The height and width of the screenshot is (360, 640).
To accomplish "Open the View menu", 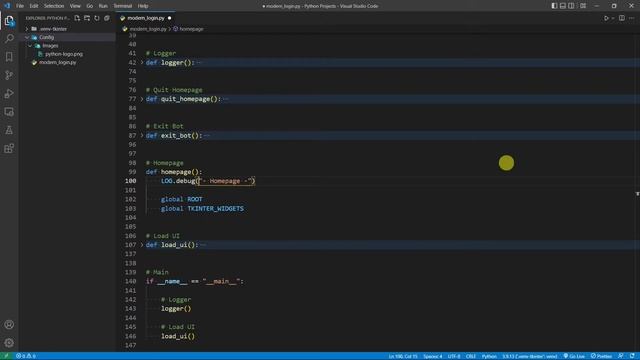I will 75,6.
